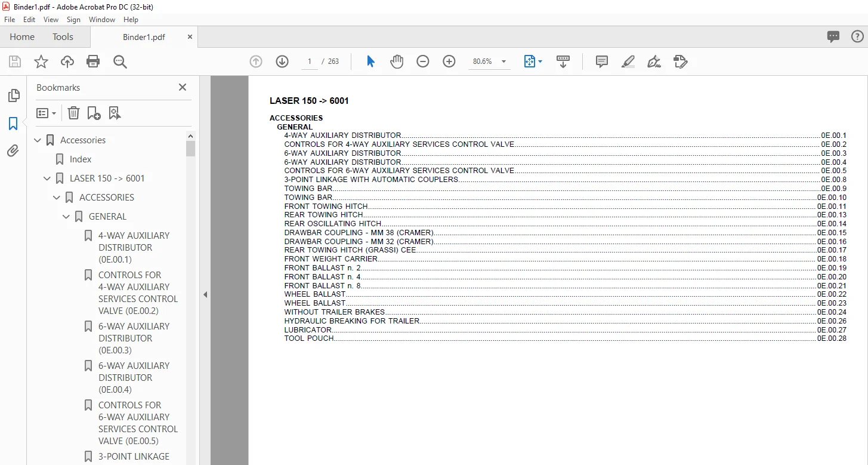The height and width of the screenshot is (465, 868).
Task: Switch to the Tools tab
Action: pos(63,36)
